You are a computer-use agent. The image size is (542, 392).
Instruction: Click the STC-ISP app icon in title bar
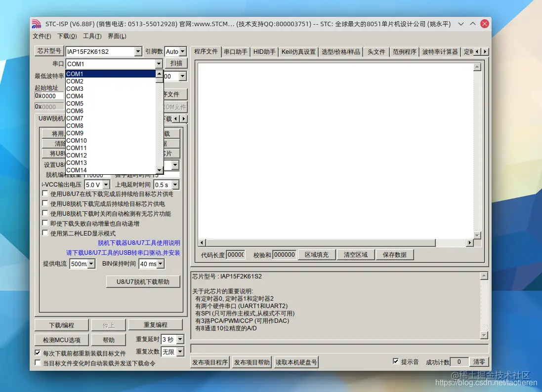(x=36, y=24)
